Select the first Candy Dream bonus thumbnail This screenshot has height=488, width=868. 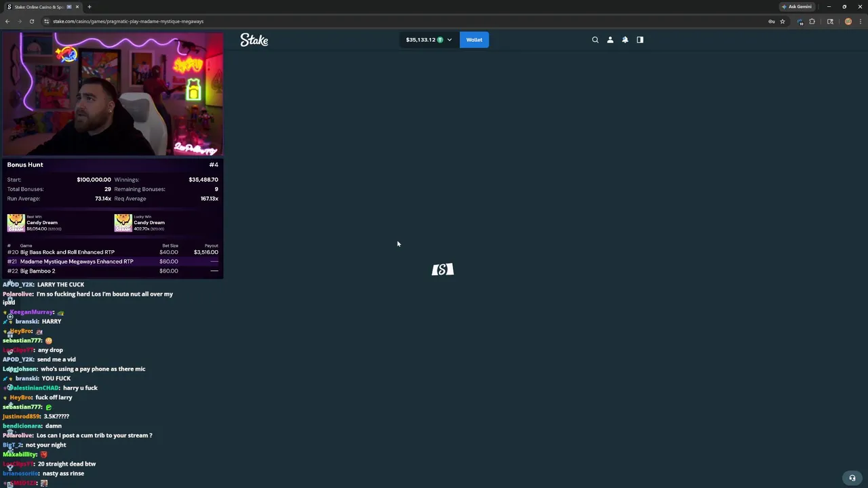click(x=16, y=222)
